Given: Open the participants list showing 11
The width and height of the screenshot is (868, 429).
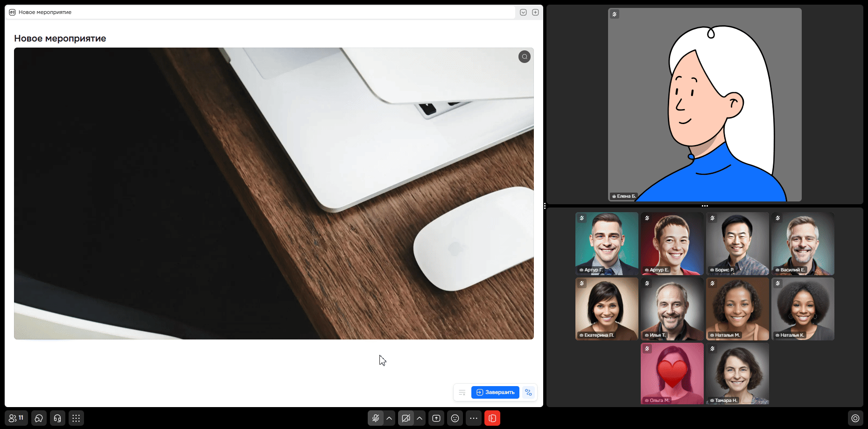Looking at the screenshot, I should pyautogui.click(x=16, y=418).
